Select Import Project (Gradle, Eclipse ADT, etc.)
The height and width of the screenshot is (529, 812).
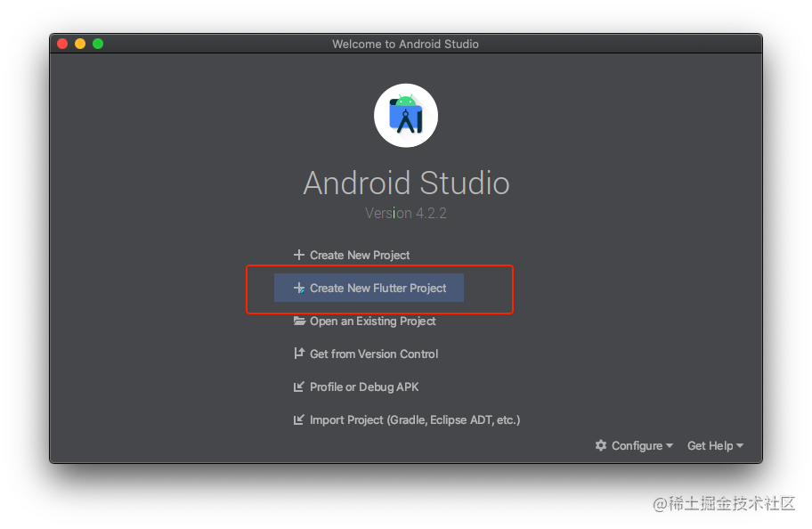415,419
